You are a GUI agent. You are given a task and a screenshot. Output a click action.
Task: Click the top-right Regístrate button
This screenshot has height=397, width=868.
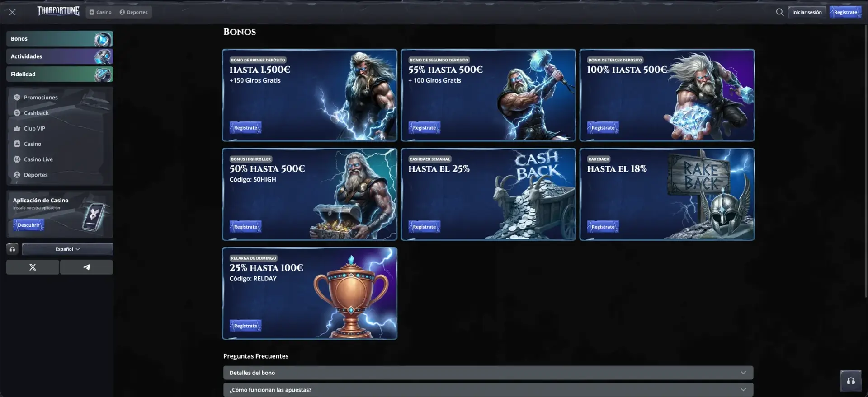pos(845,12)
